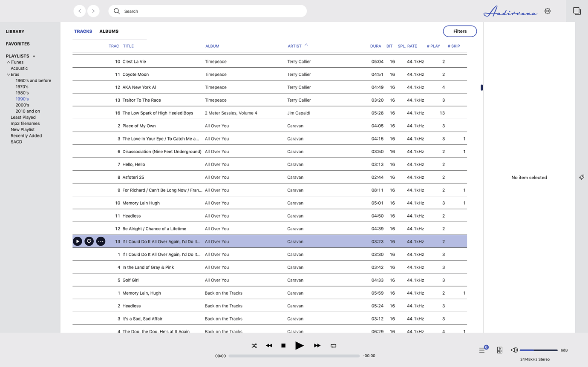Select the New Playlist item
588x367 pixels.
click(23, 129)
